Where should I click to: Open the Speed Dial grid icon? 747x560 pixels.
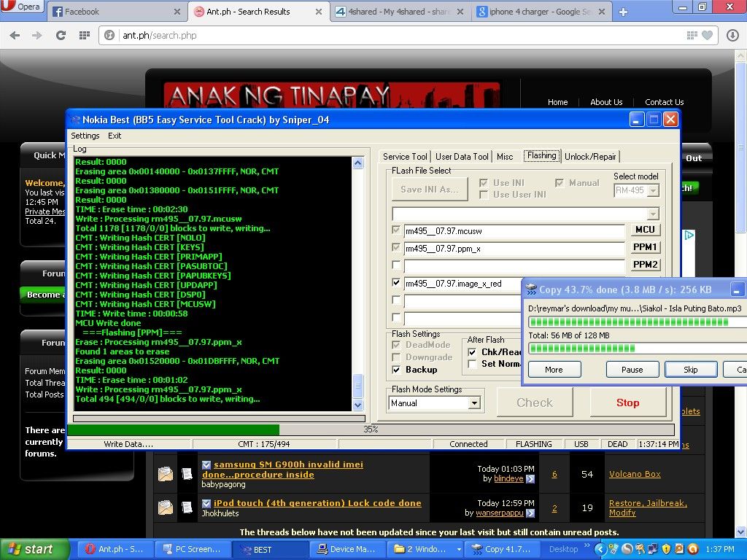tap(85, 35)
